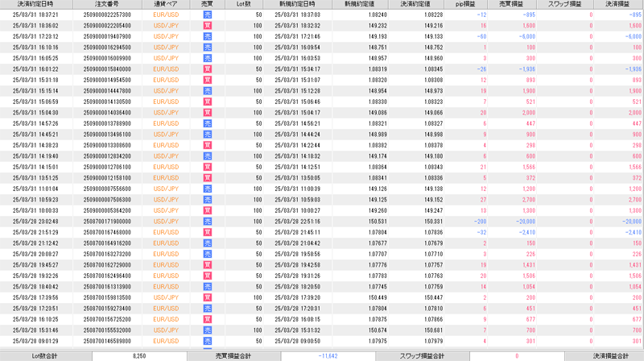Click the sell icon in the 14:45:21 row

coord(208,135)
